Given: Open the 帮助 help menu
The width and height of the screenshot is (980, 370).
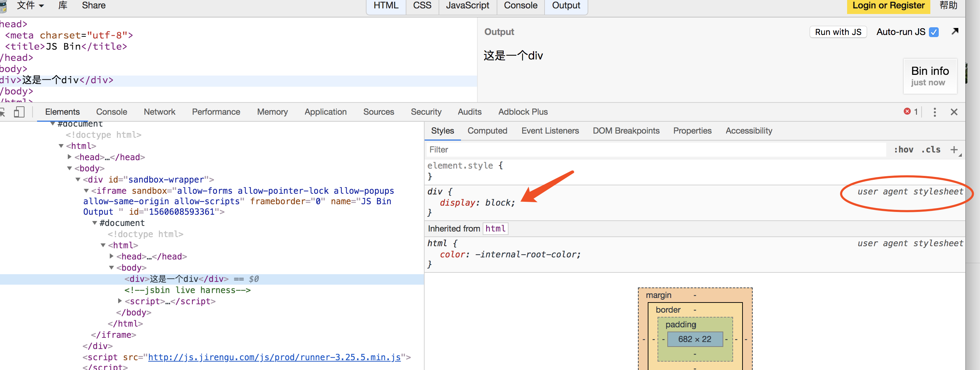Looking at the screenshot, I should pyautogui.click(x=948, y=5).
